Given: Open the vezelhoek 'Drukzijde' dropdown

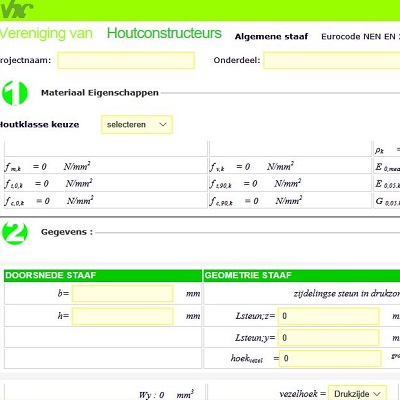Looking at the screenshot, I should pos(357,393).
